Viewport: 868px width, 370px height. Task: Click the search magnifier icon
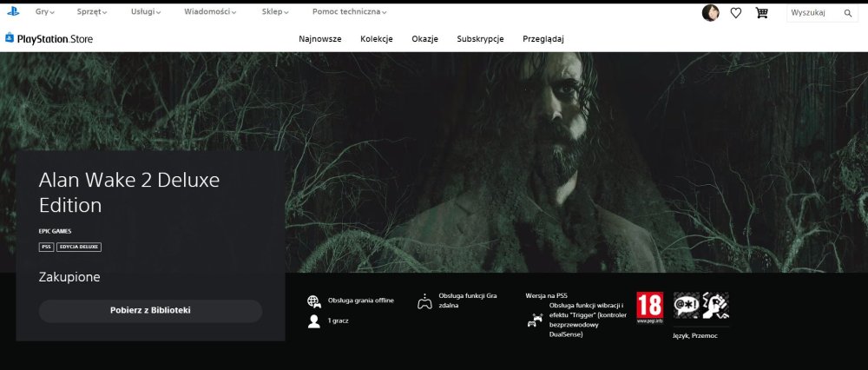click(x=847, y=13)
